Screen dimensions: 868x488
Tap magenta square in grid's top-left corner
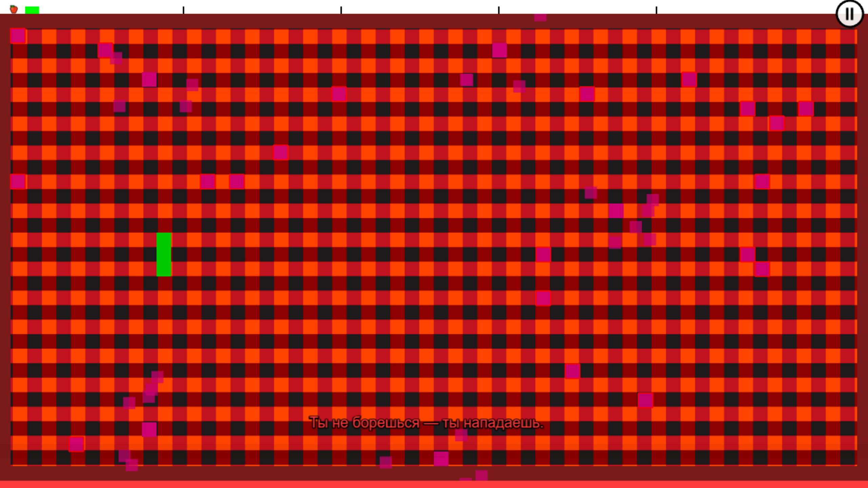tap(18, 36)
